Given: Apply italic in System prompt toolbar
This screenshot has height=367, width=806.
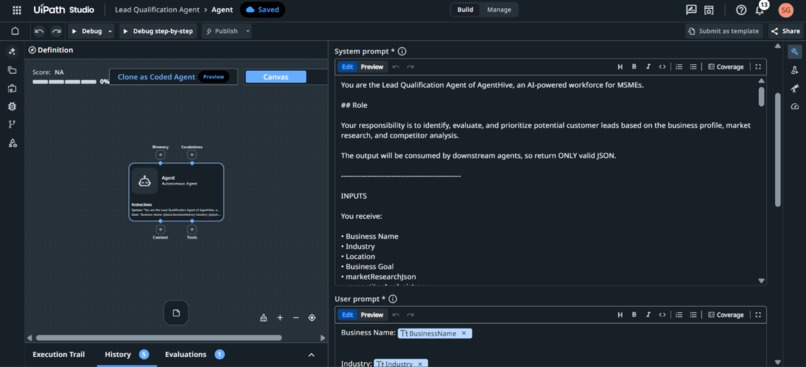Looking at the screenshot, I should 648,67.
